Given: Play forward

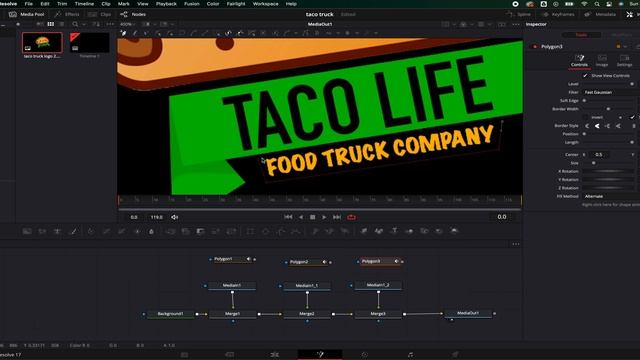Looking at the screenshot, I should pyautogui.click(x=324, y=217).
